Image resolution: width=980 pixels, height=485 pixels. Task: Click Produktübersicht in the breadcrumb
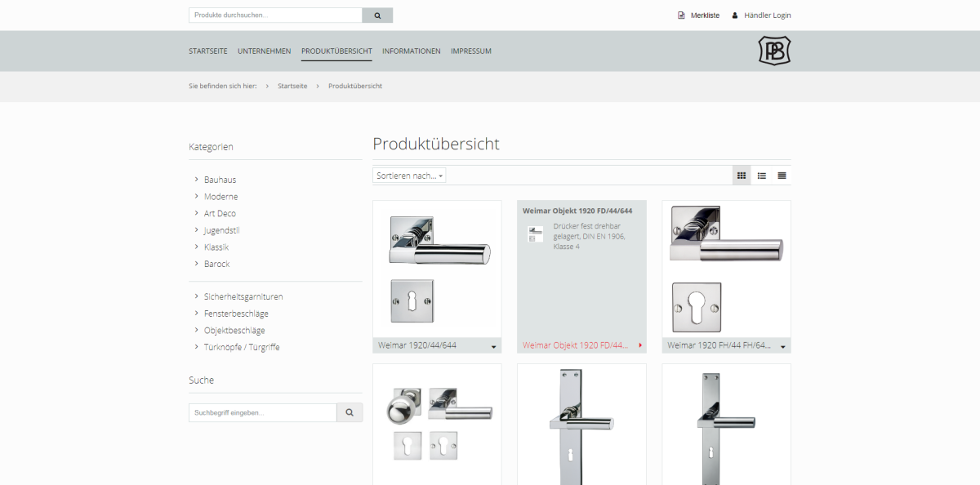point(355,86)
